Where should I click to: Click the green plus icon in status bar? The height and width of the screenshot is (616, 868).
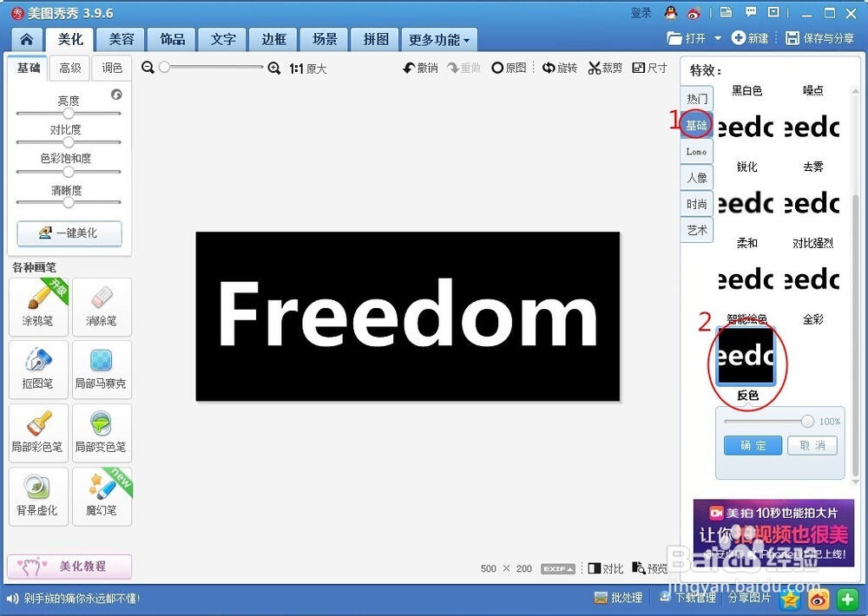[x=847, y=599]
